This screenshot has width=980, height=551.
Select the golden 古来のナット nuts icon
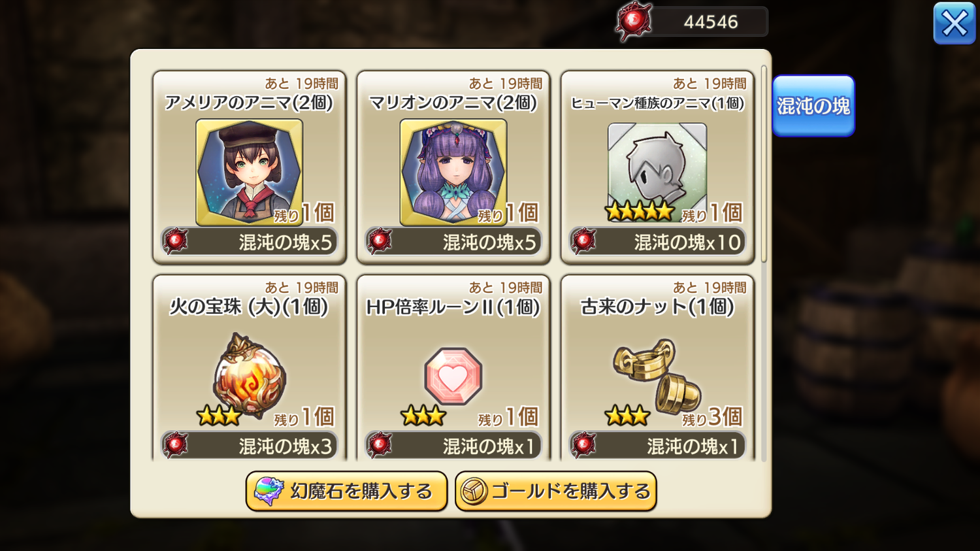click(x=657, y=376)
